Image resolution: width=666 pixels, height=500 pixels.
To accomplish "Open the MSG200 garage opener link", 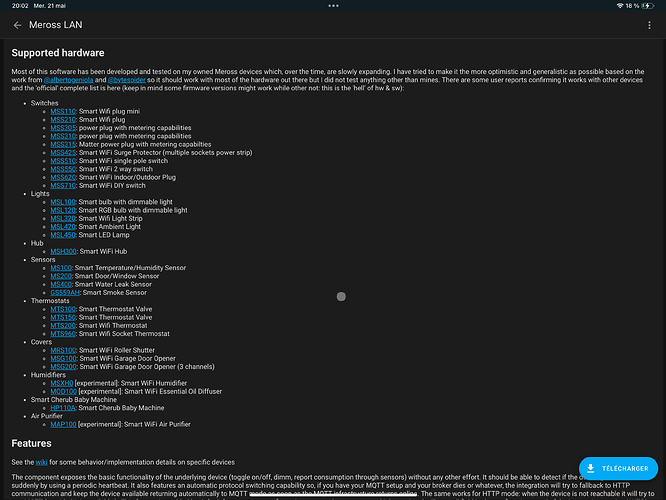I will point(63,367).
